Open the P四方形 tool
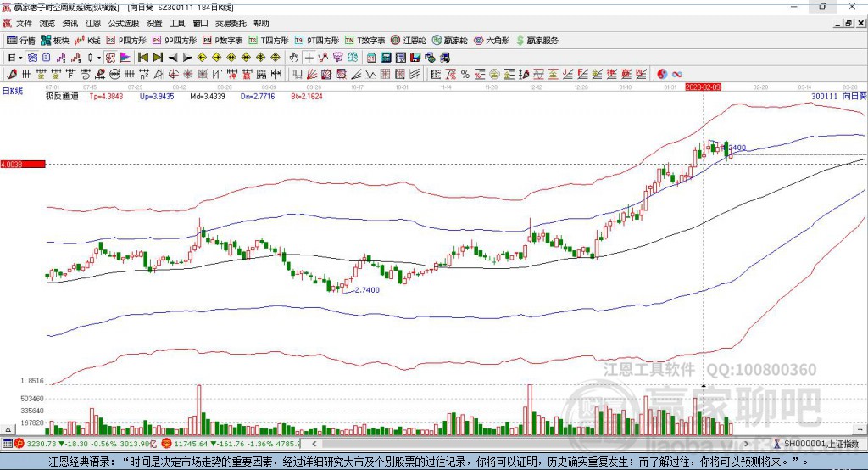Viewport: 868px width, 470px height. tap(125, 40)
